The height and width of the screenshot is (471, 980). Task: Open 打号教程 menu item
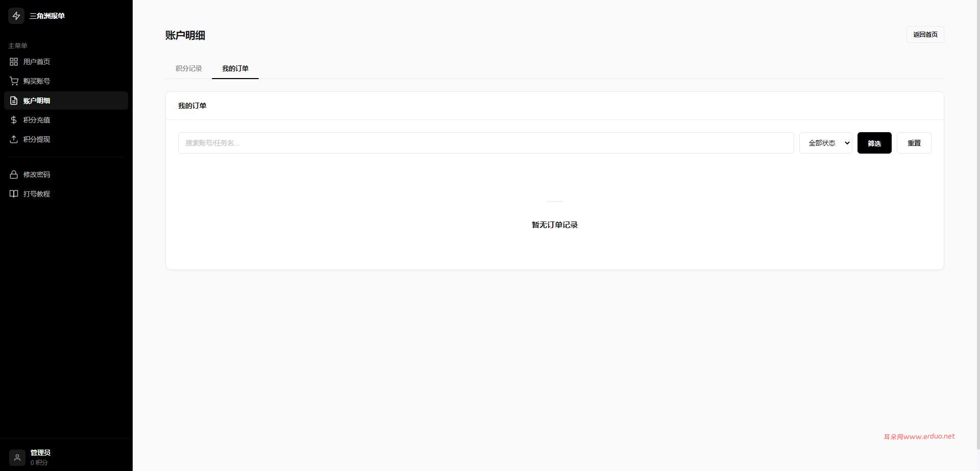click(x=66, y=194)
